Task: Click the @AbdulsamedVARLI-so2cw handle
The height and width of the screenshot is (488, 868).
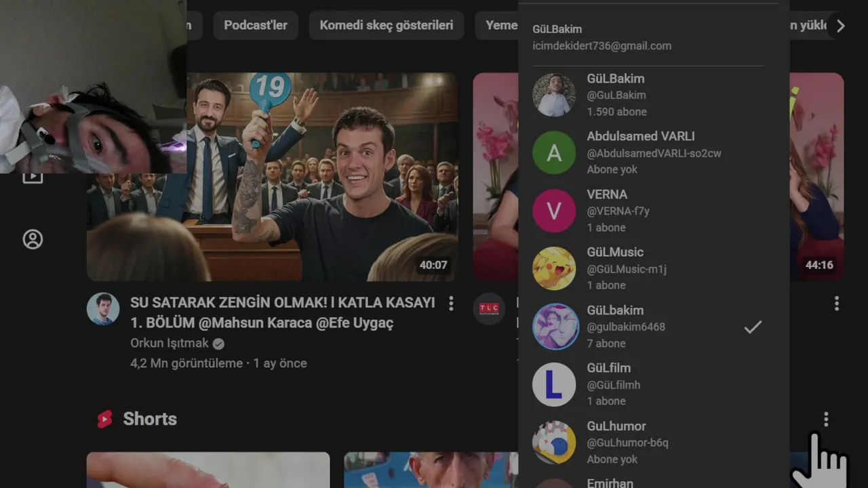Action: click(654, 153)
